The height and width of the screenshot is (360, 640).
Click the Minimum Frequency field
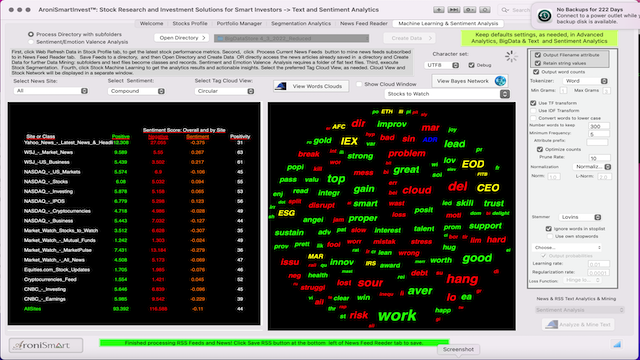600,134
